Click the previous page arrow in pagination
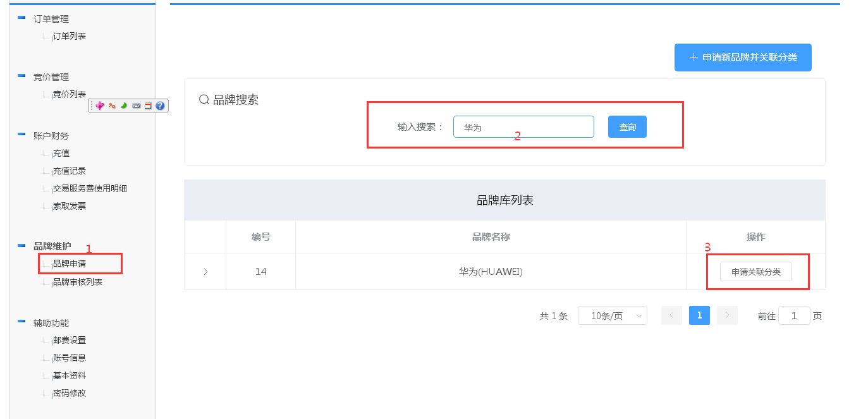This screenshot has width=868, height=419. point(671,315)
